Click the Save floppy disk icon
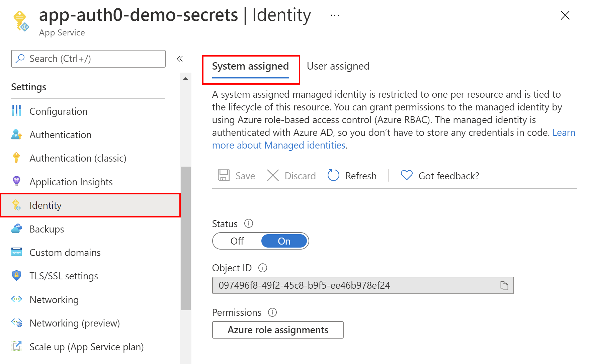 [x=224, y=175]
